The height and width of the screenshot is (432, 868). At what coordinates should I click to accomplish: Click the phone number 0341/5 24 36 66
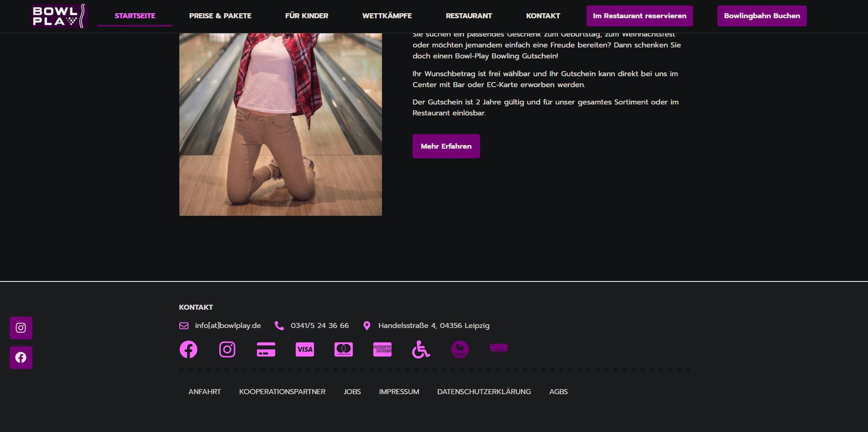pyautogui.click(x=320, y=326)
